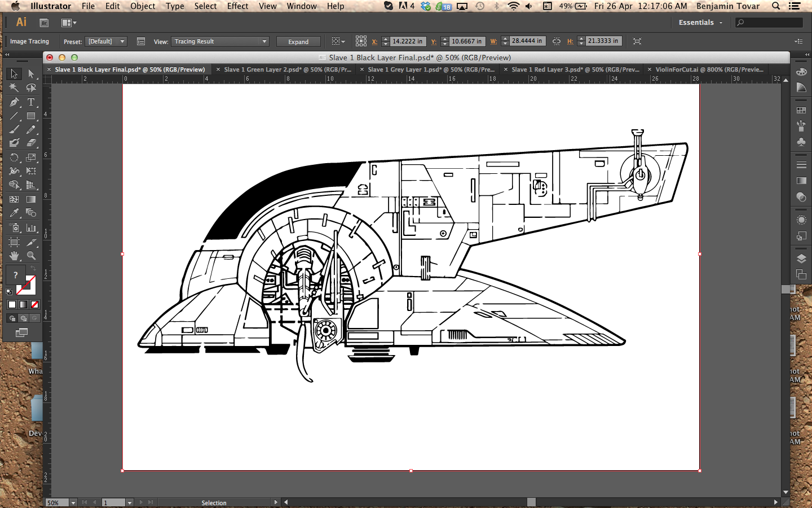This screenshot has width=812, height=508.
Task: Select the Scale tool
Action: (x=31, y=157)
